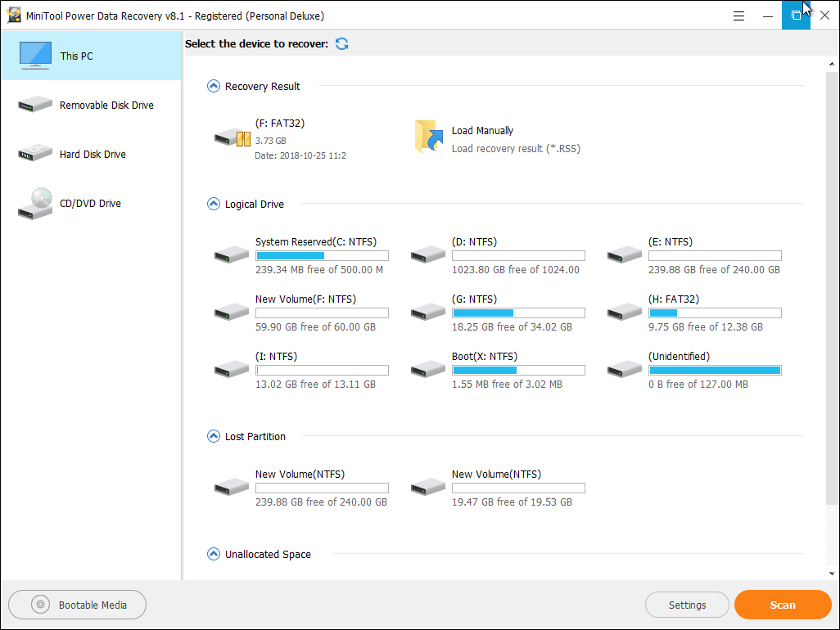This screenshot has width=840, height=630.
Task: Click the 239.88 GB free of 240.00 GB text under E:
Action: point(714,270)
